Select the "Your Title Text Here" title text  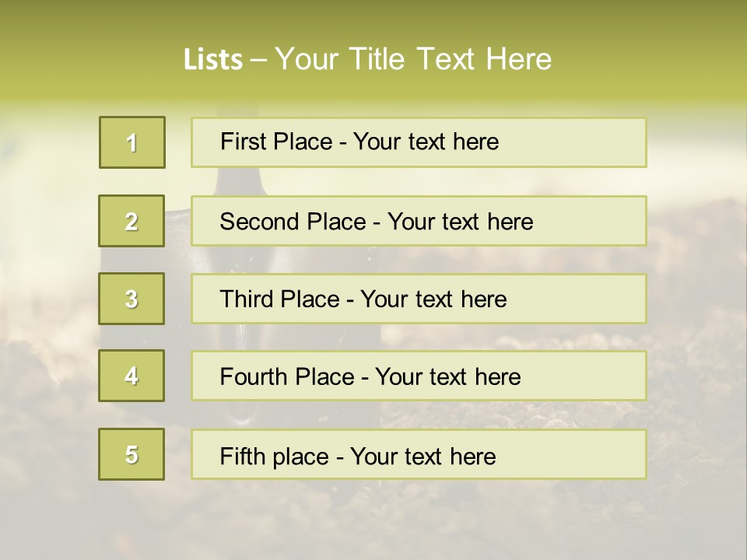pyautogui.click(x=413, y=59)
